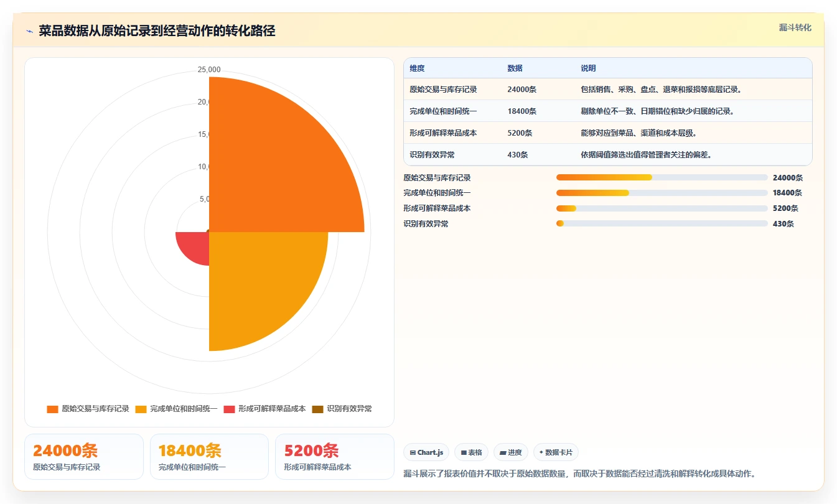Click the description starting 包括销售、采购
The width and height of the screenshot is (837, 504).
click(661, 90)
